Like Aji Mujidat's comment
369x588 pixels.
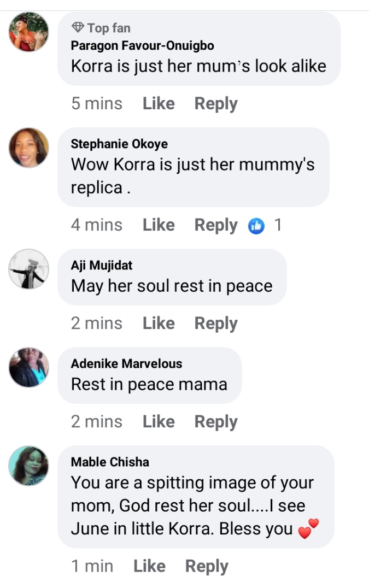click(x=159, y=324)
